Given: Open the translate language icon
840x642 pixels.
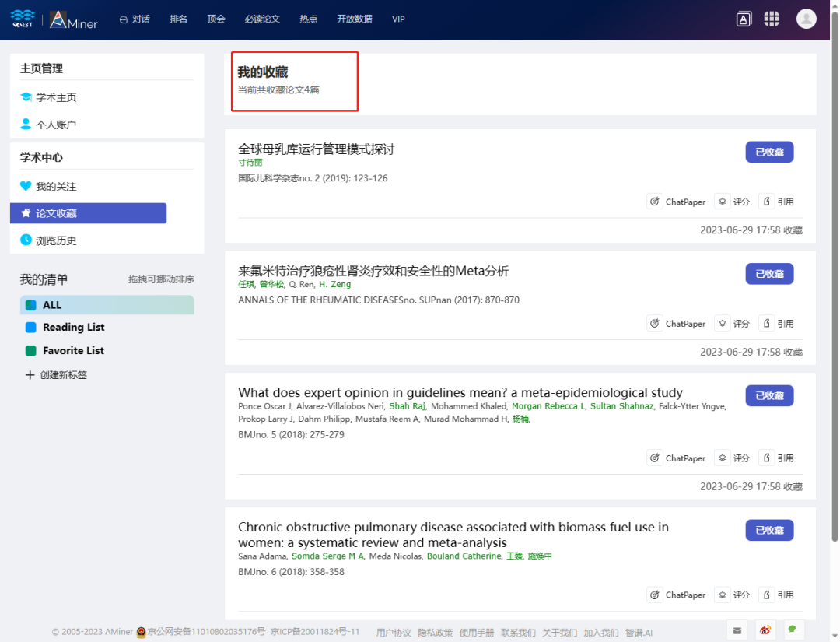Looking at the screenshot, I should [744, 19].
